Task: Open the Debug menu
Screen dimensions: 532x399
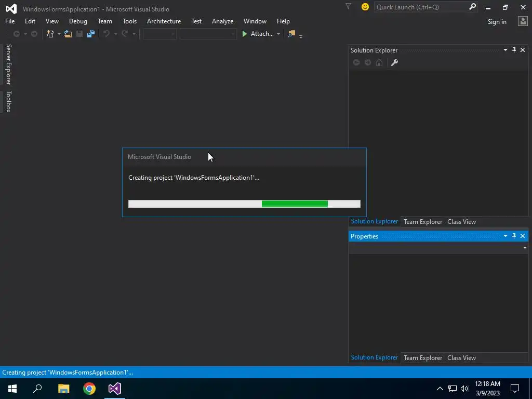Action: coord(78,21)
